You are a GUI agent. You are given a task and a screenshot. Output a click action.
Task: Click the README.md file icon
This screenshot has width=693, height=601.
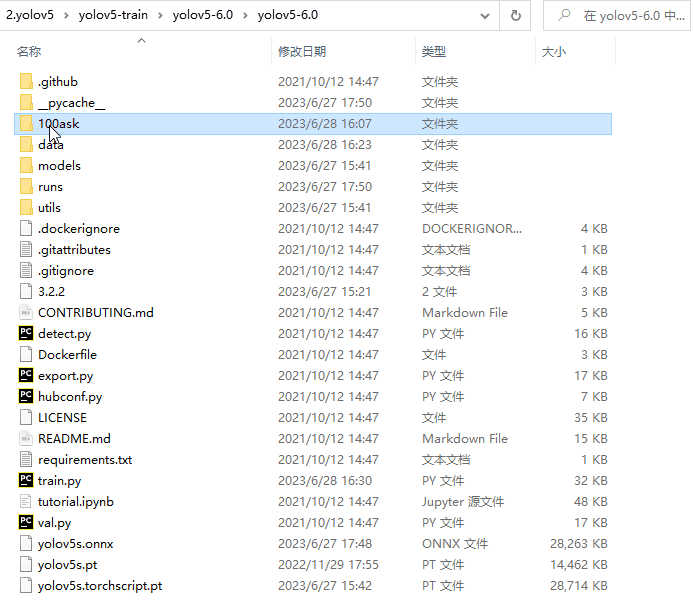pyautogui.click(x=26, y=438)
